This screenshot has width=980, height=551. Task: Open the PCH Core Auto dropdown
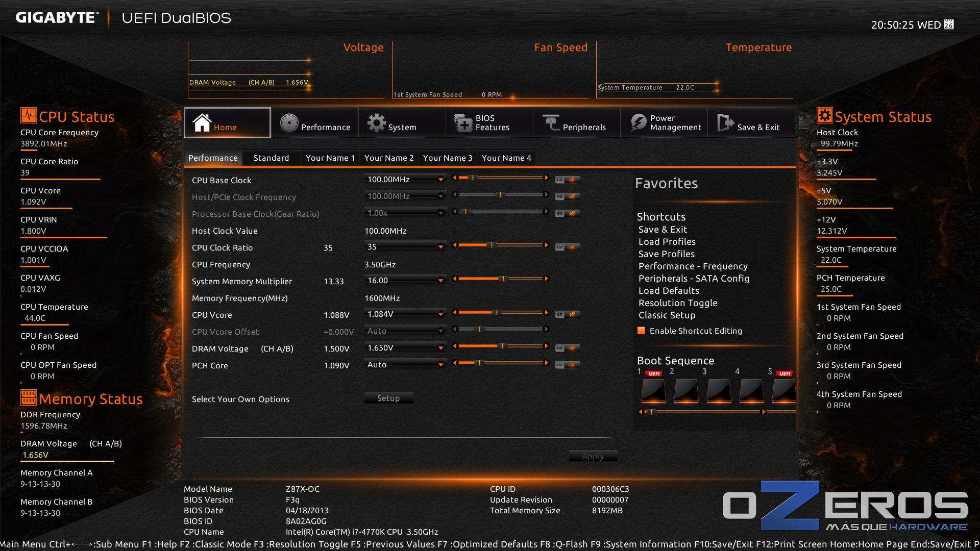click(x=405, y=364)
